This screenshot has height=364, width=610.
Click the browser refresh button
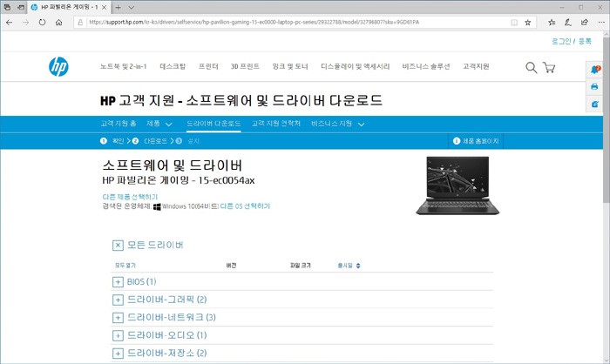pos(42,23)
